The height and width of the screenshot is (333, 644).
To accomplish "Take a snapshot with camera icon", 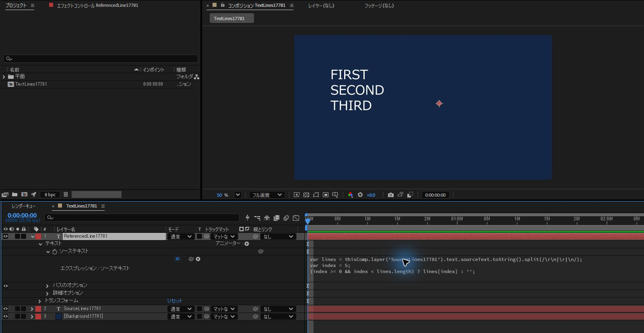I will (390, 195).
